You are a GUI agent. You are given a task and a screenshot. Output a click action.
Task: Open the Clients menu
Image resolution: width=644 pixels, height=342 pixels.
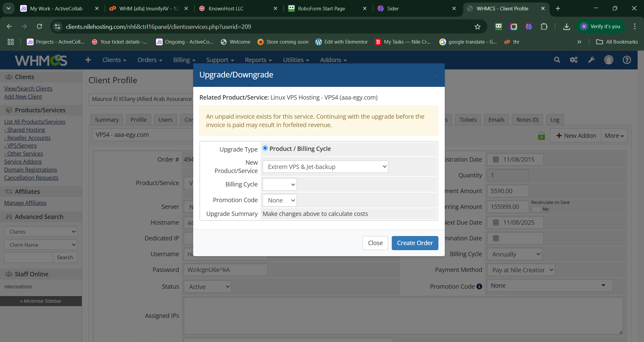pos(114,60)
